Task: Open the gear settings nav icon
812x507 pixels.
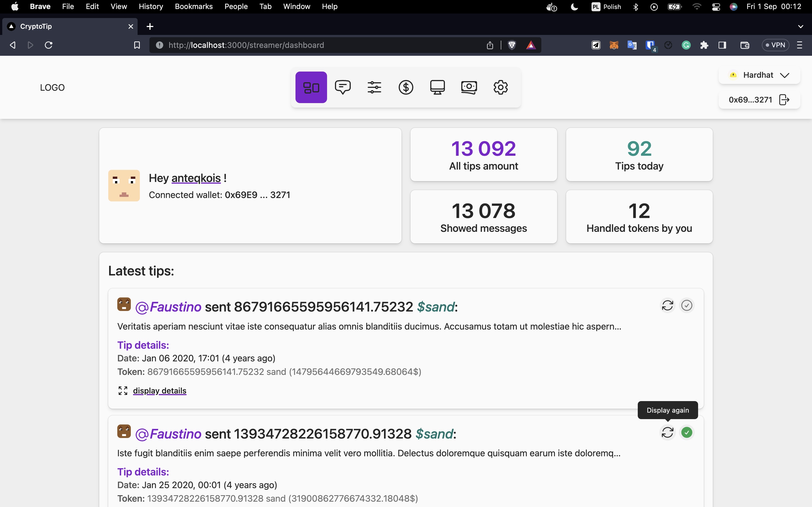Action: tap(500, 87)
